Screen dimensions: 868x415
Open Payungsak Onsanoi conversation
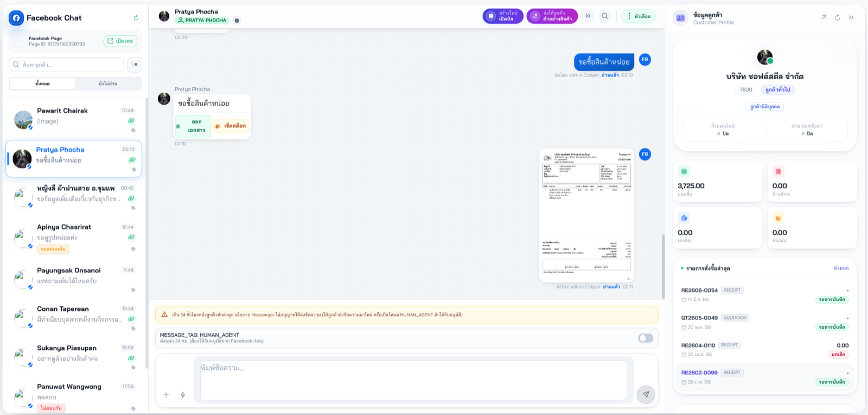pos(74,278)
